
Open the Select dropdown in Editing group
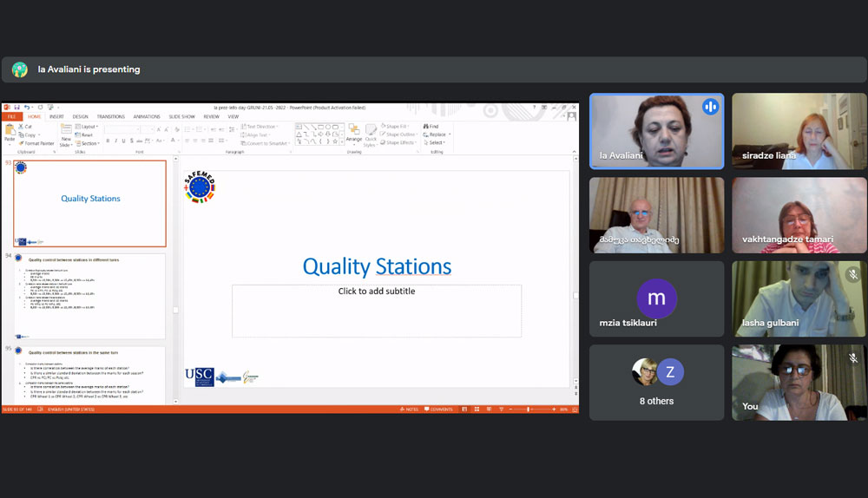(435, 143)
